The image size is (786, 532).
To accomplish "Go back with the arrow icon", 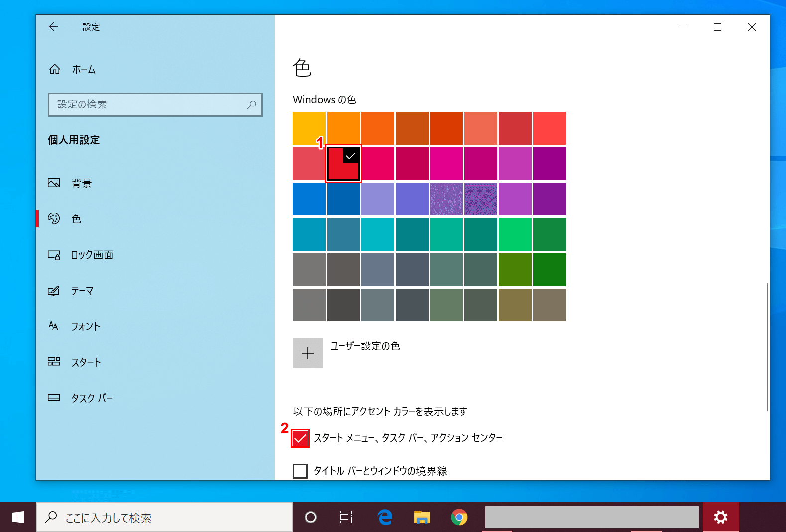I will pyautogui.click(x=54, y=27).
